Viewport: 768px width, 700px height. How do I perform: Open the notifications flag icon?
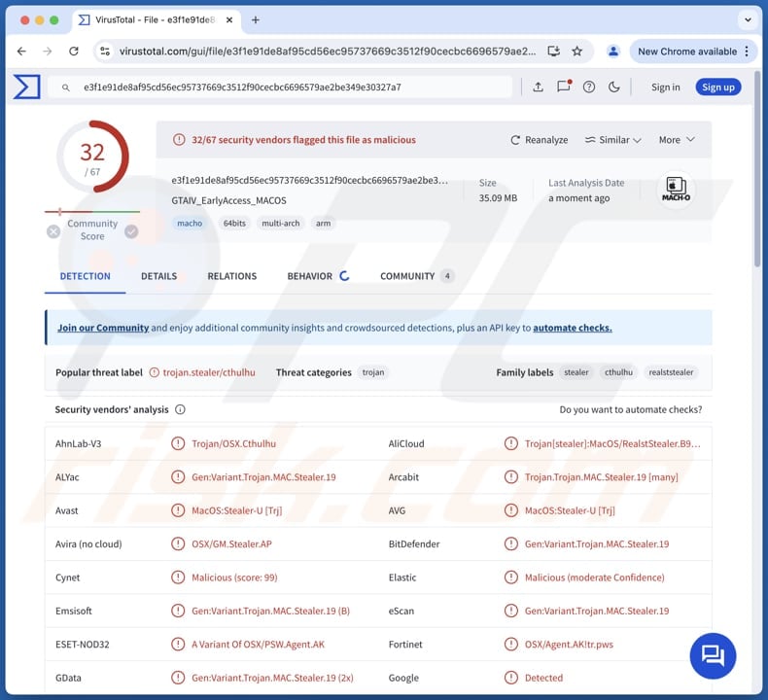click(x=563, y=87)
